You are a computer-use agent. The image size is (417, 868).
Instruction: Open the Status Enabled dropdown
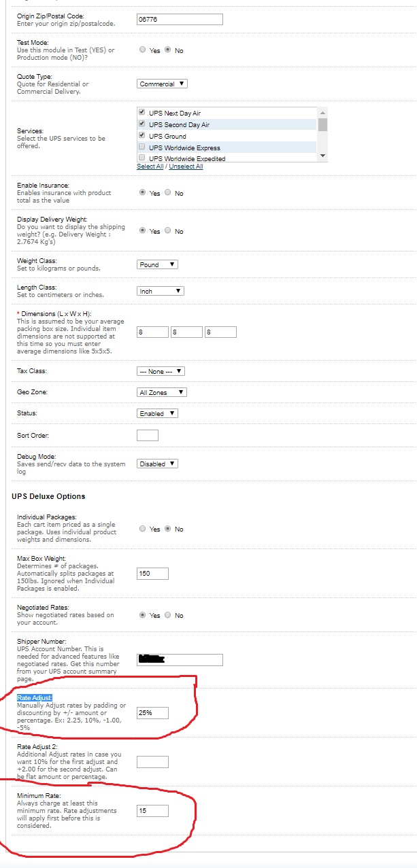pos(157,413)
